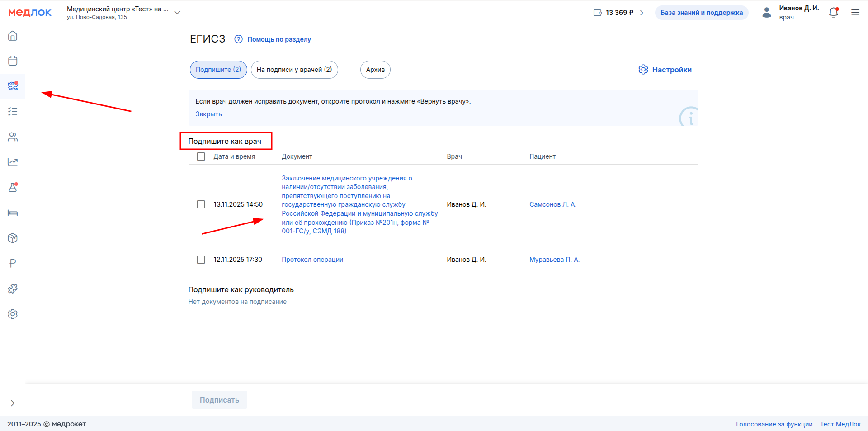Viewport: 868px width, 431px height.
Task: Open the balance details chevron beside 13 369 ₽
Action: pyautogui.click(x=642, y=13)
